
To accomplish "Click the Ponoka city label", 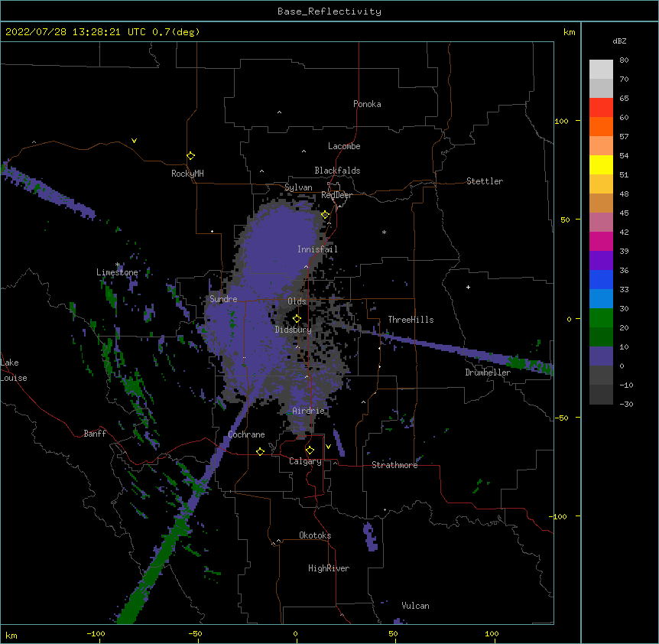I will point(367,104).
